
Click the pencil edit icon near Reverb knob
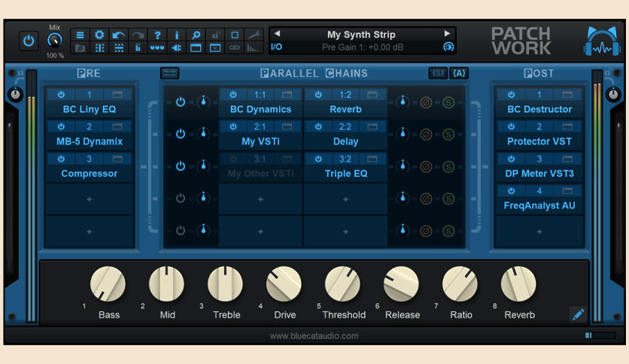pos(578,314)
